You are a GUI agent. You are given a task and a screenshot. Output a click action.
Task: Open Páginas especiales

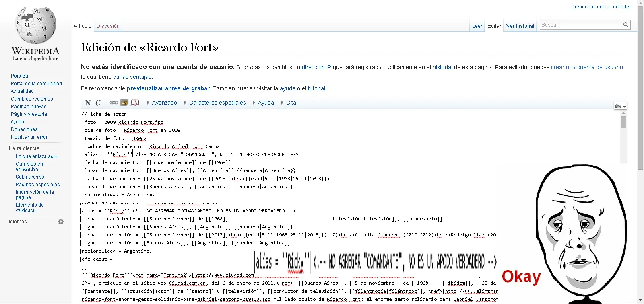pos(38,185)
